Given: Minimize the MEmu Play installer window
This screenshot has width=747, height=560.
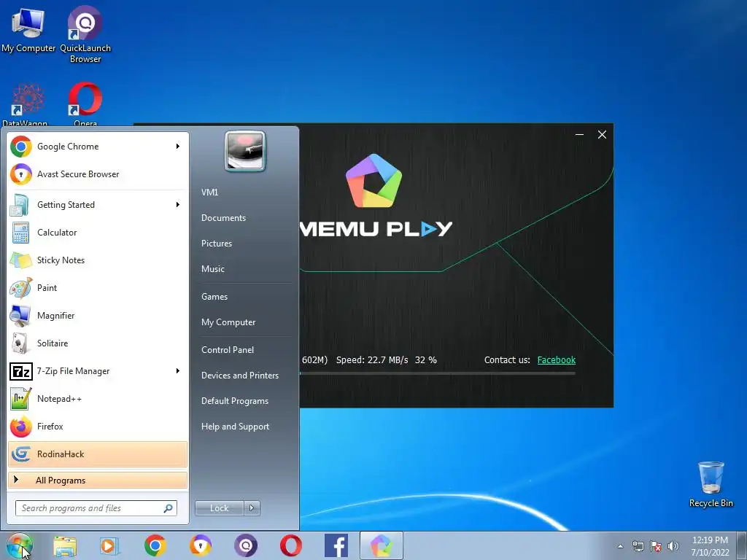Looking at the screenshot, I should point(579,135).
